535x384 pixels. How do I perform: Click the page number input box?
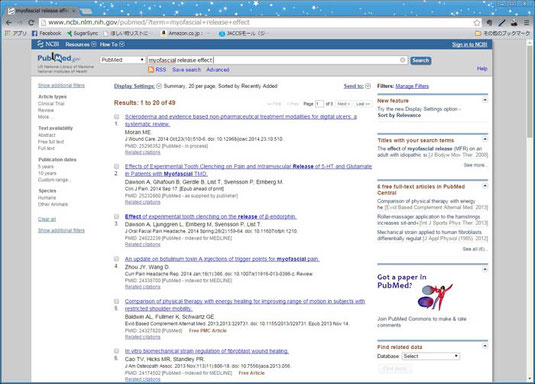coord(319,104)
